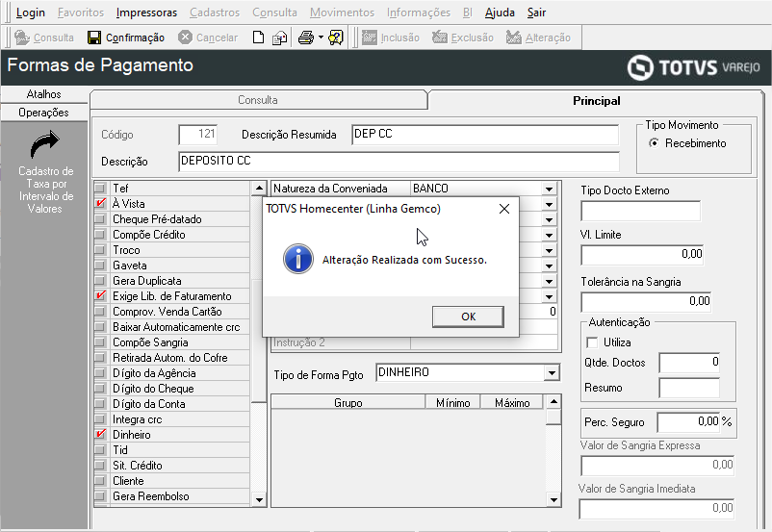Toggle the Gaveta checkbox
This screenshot has width=772, height=532.
click(x=100, y=266)
